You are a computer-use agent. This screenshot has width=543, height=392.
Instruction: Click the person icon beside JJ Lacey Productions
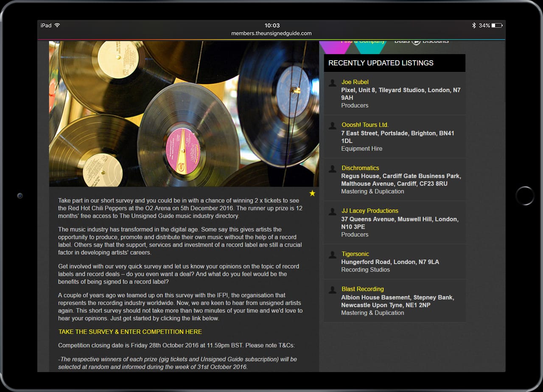pos(333,212)
